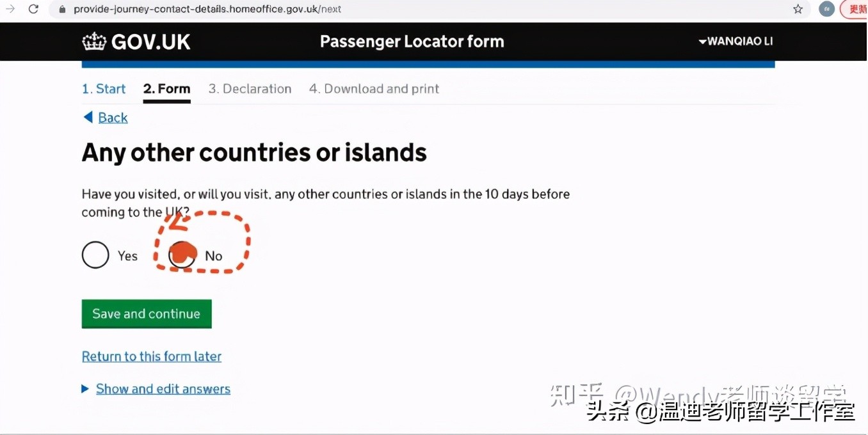Screen dimensions: 868x435
Task: Open Return to this form later
Action: coord(151,356)
